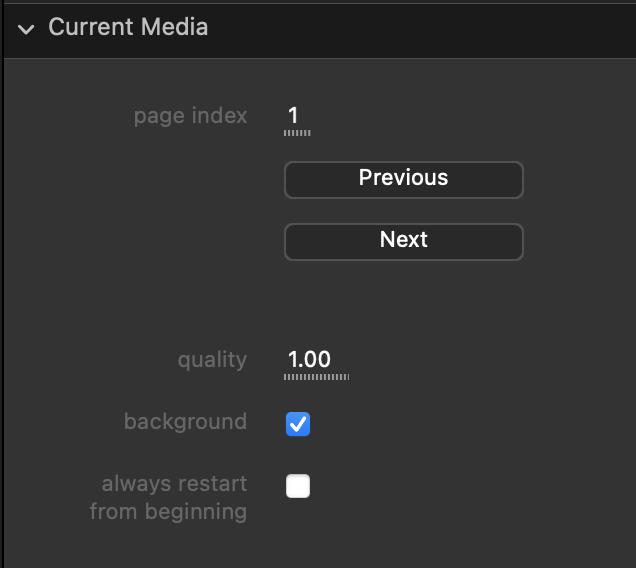Enable always restart from beginning checkbox

coord(298,486)
